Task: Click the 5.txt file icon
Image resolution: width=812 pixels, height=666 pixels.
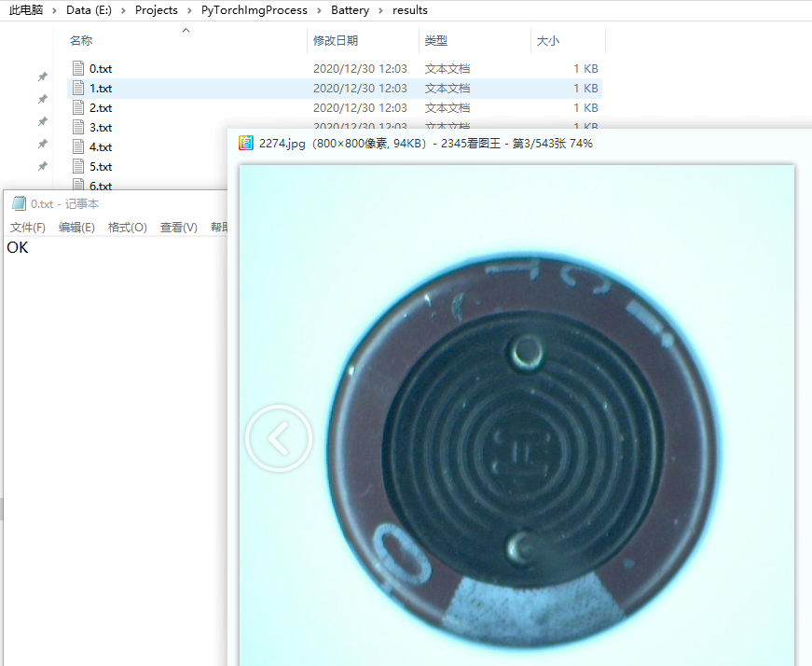Action: pyautogui.click(x=78, y=166)
